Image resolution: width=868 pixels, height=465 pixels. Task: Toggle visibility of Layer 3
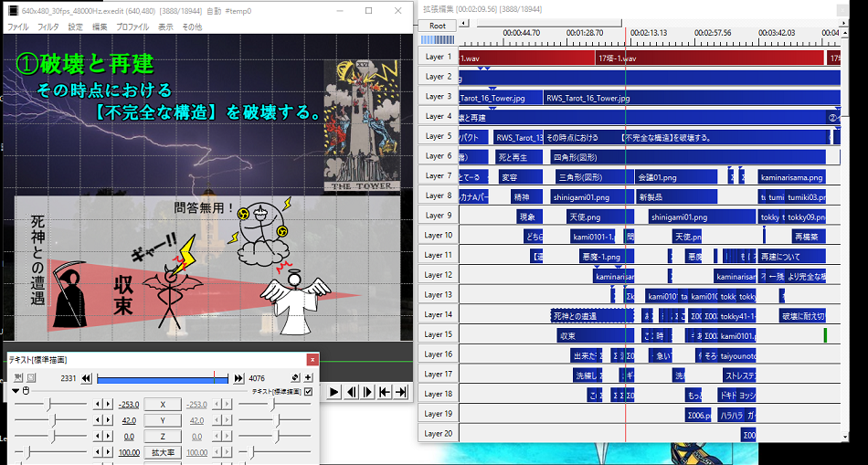(439, 96)
